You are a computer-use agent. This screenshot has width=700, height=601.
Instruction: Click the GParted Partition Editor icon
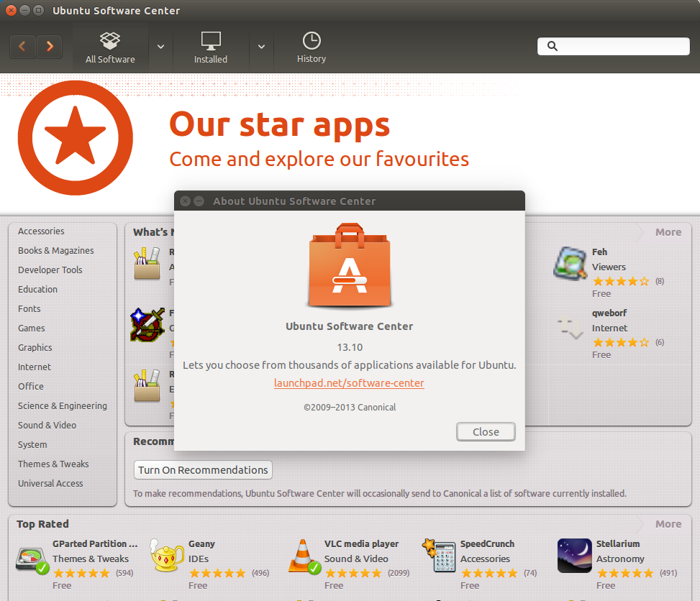pyautogui.click(x=32, y=559)
